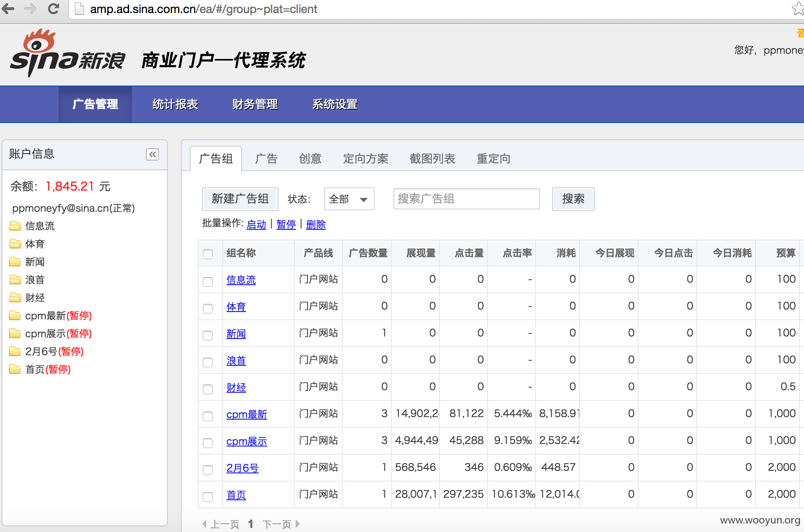The height and width of the screenshot is (532, 804).
Task: Click next page arrow next to 下一页
Action: coord(298,524)
